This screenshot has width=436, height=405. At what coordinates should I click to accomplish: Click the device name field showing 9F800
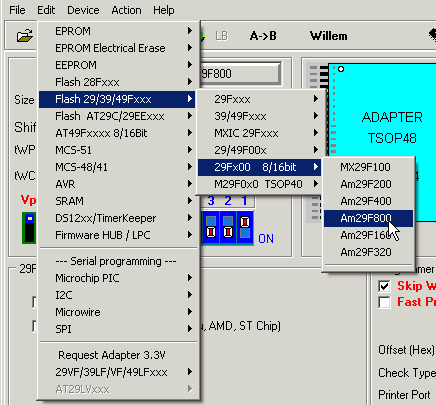click(240, 73)
